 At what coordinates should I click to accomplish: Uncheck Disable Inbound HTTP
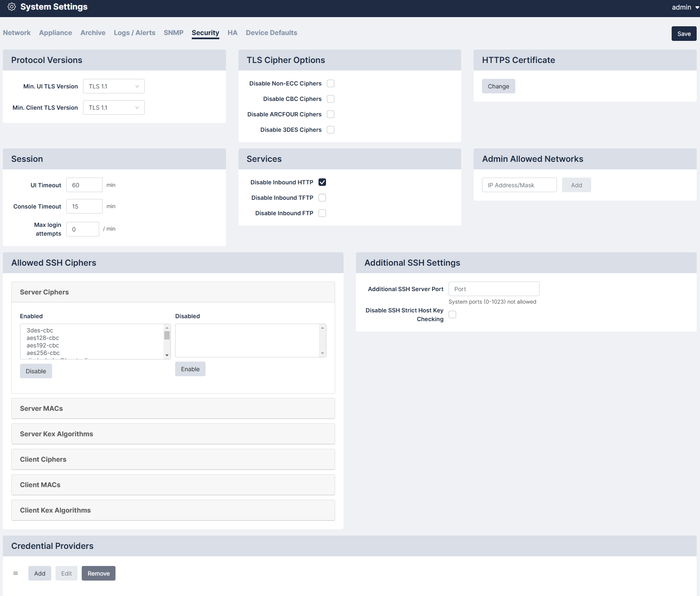322,182
